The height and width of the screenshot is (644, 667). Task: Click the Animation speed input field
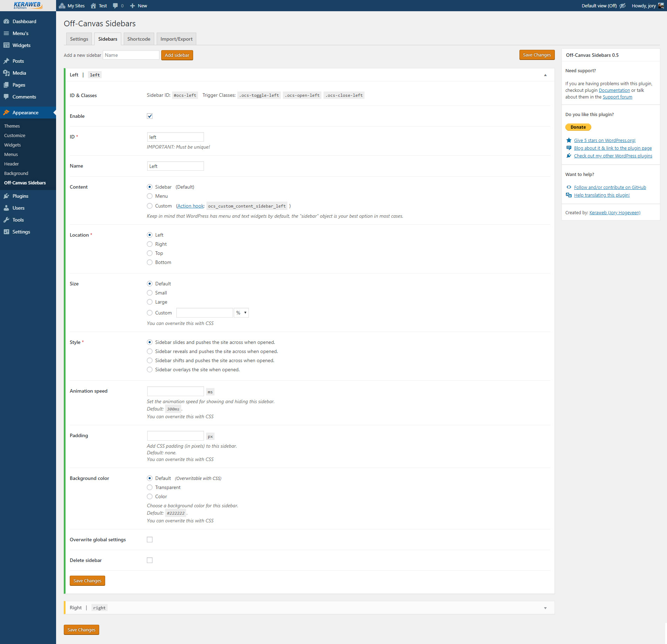[x=175, y=391]
